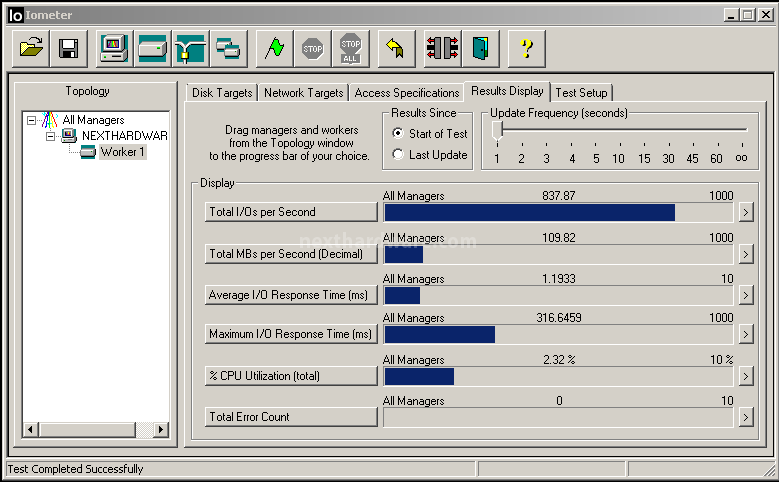Image resolution: width=779 pixels, height=482 pixels.
Task: Click topology scrollbar right arrow
Action: (x=160, y=429)
